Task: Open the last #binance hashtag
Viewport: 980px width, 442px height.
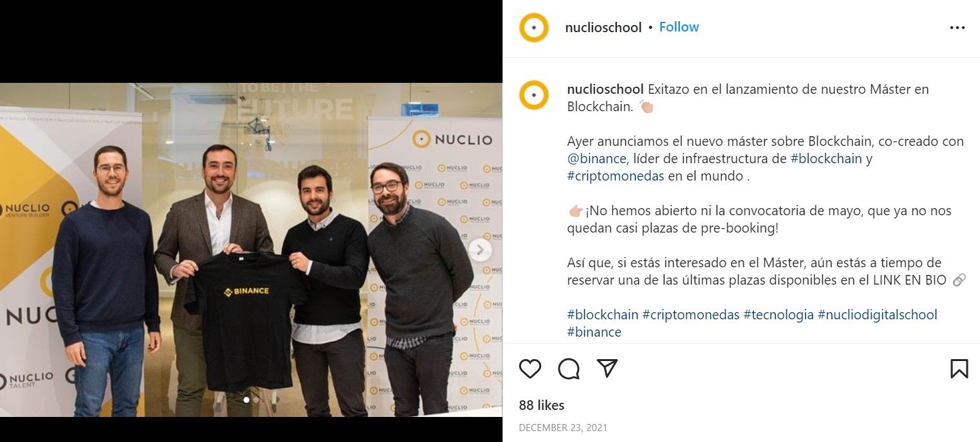Action: tap(594, 332)
